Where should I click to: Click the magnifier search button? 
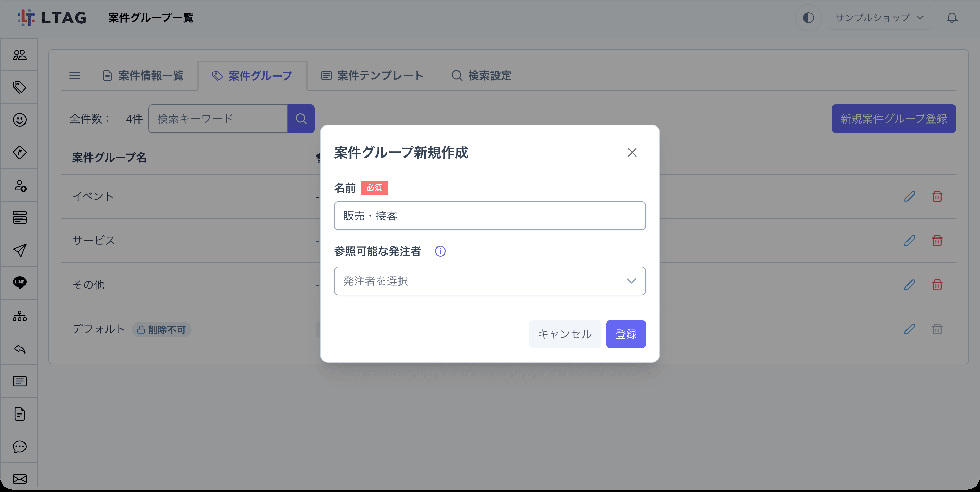[300, 119]
